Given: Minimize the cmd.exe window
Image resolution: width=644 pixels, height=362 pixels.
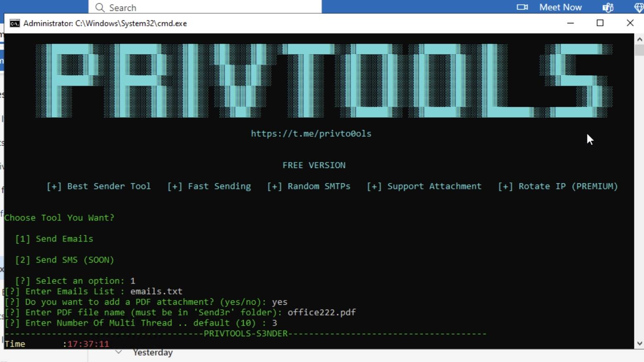Looking at the screenshot, I should point(571,23).
